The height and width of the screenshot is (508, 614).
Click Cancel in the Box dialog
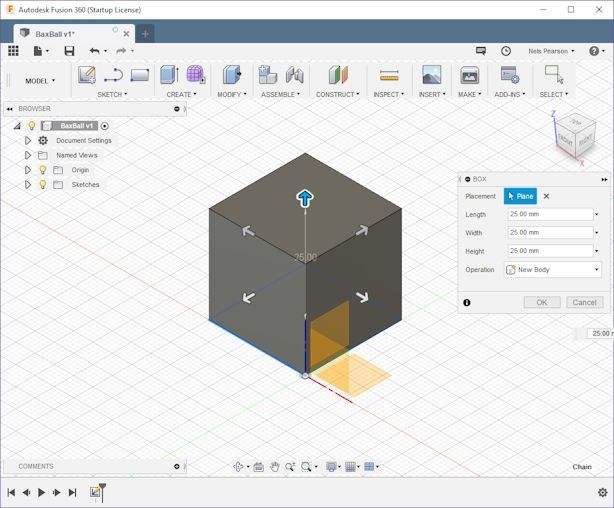click(x=585, y=302)
